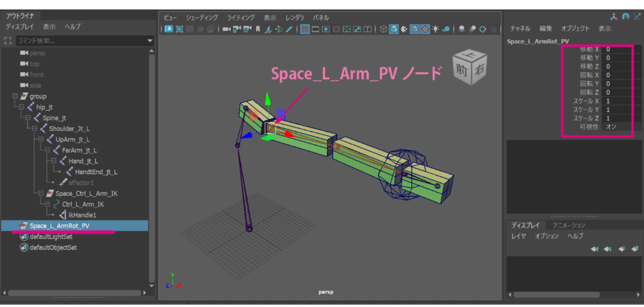Open the シェーディング viewport menu
This screenshot has height=307, width=644.
click(x=202, y=18)
